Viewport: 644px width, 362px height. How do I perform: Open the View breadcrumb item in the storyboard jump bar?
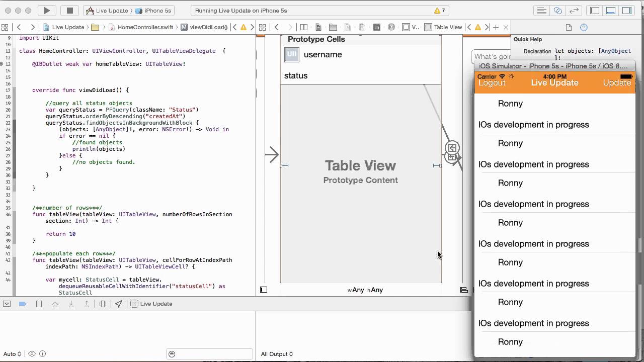[x=411, y=27]
